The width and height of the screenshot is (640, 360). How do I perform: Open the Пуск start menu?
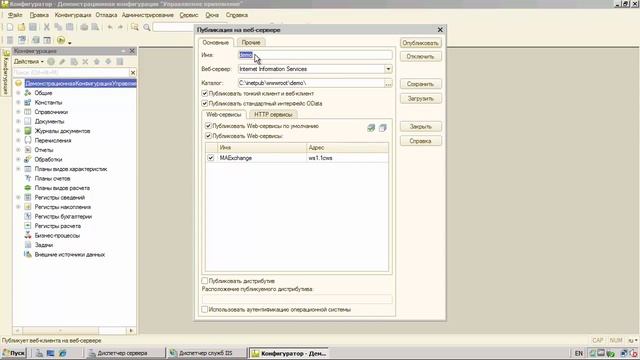13,353
